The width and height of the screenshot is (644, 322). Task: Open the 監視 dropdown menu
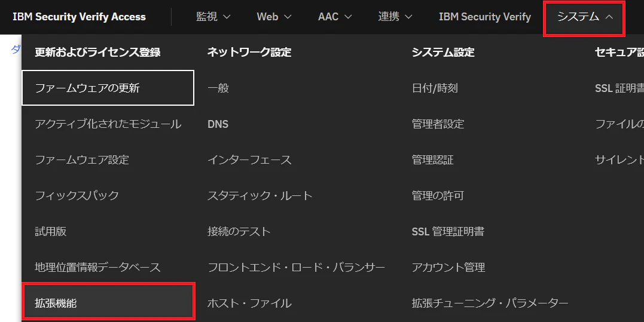(213, 17)
